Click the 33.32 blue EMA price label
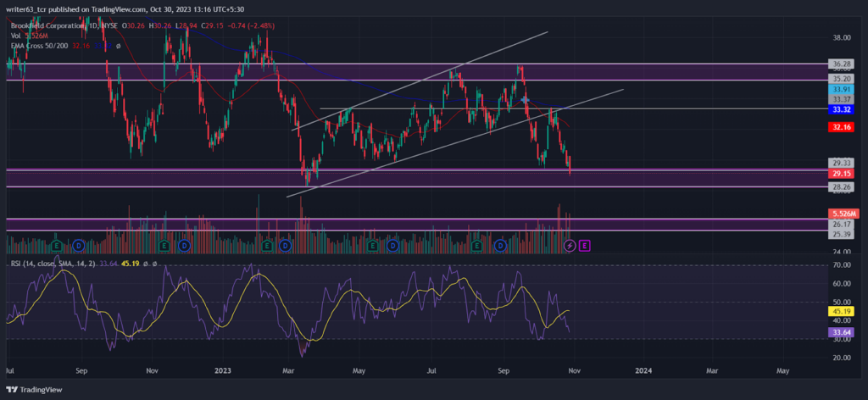 840,109
